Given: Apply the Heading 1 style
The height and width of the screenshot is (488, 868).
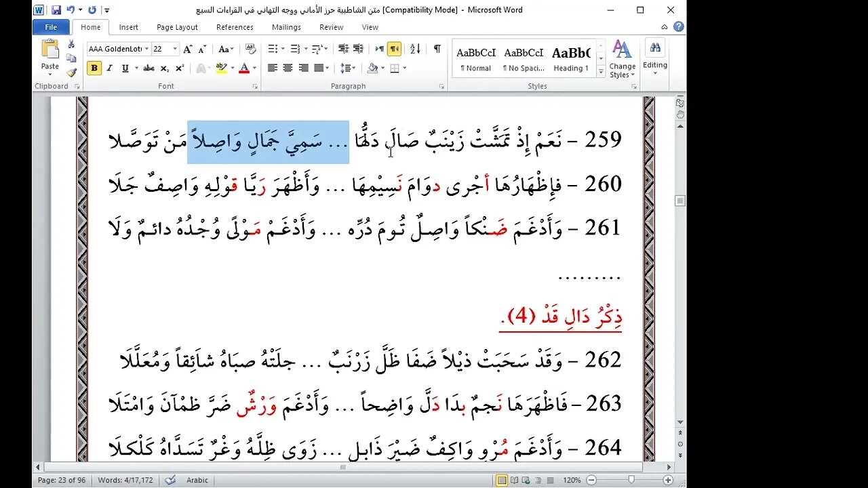Looking at the screenshot, I should click(x=571, y=59).
